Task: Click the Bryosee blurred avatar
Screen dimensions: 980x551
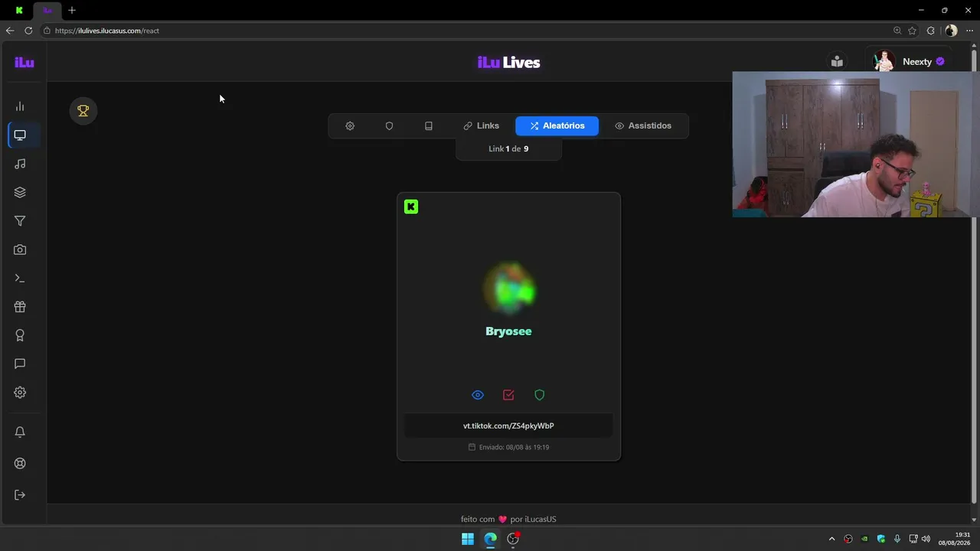Action: (509, 289)
